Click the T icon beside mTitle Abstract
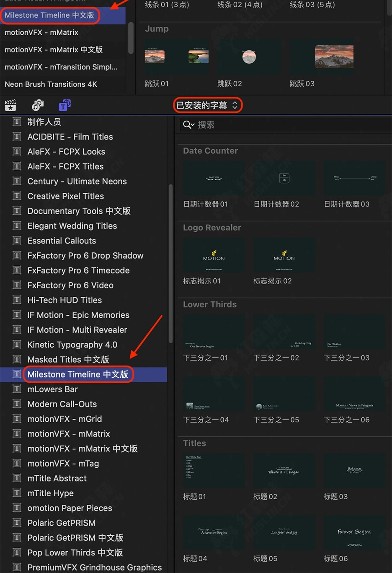The height and width of the screenshot is (573, 392). [x=17, y=478]
